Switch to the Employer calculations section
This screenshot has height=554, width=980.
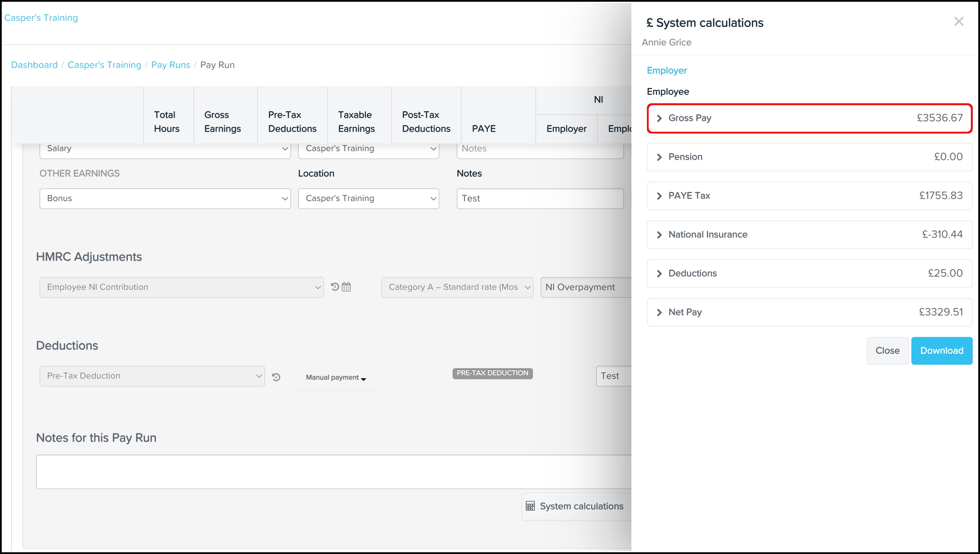[x=666, y=70]
